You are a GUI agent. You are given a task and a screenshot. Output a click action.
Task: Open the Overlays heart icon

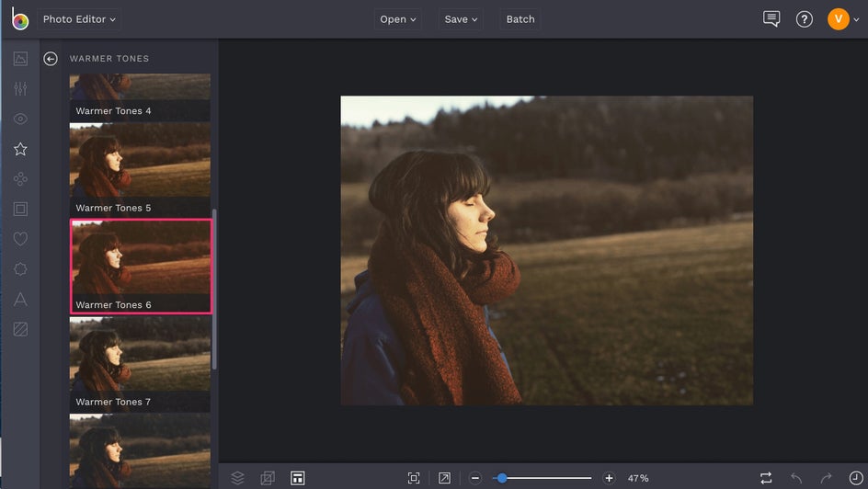pos(20,239)
